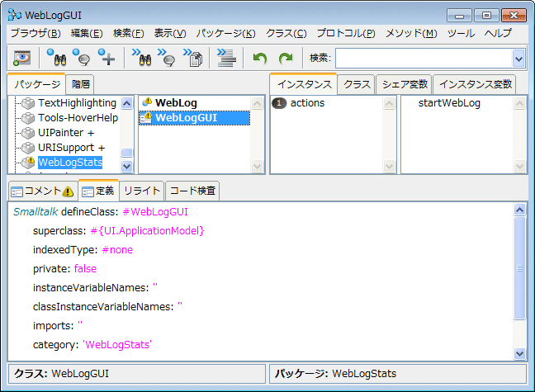Click into the 検索 search input field

point(423,58)
